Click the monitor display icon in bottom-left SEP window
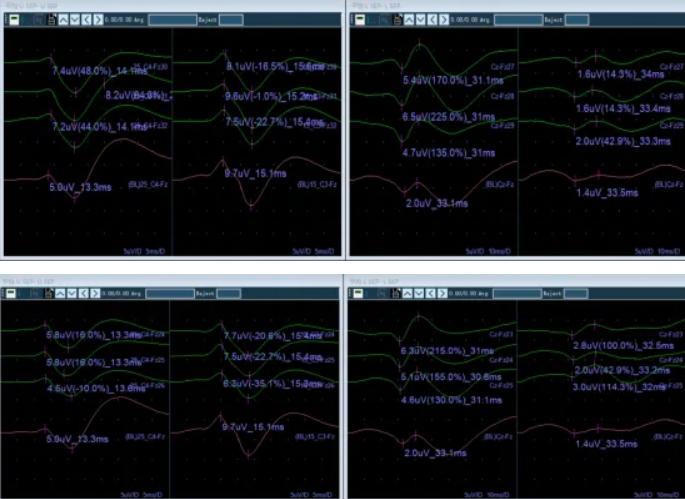 coord(11,293)
